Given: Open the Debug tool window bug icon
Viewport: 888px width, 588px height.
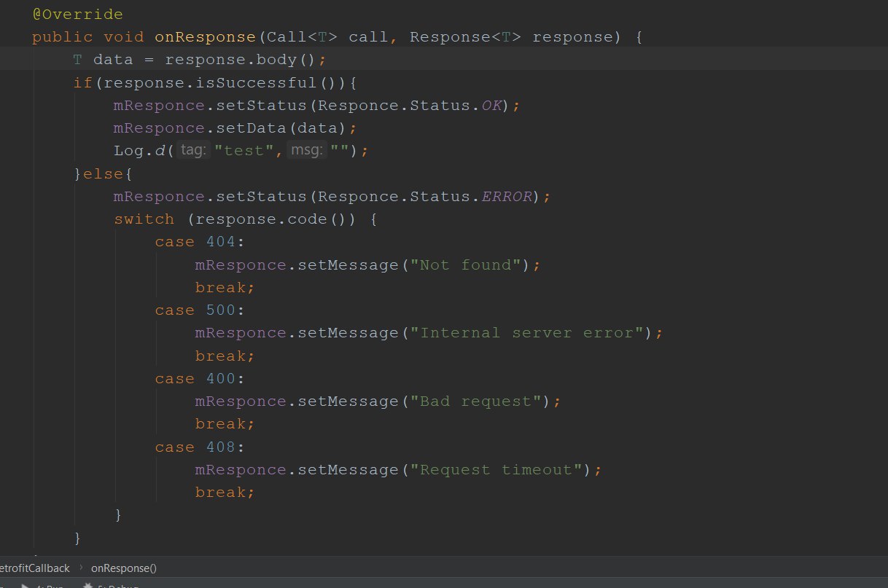Looking at the screenshot, I should [x=87, y=585].
